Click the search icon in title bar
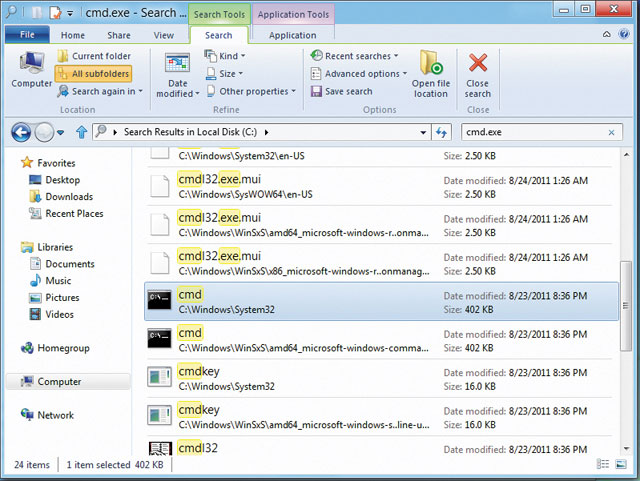The width and height of the screenshot is (640, 481). (11, 12)
